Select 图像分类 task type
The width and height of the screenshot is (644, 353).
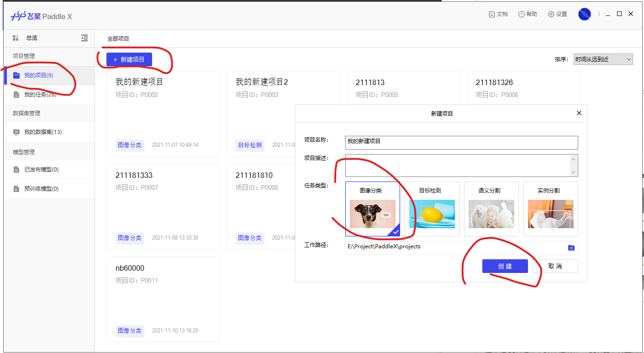372,209
